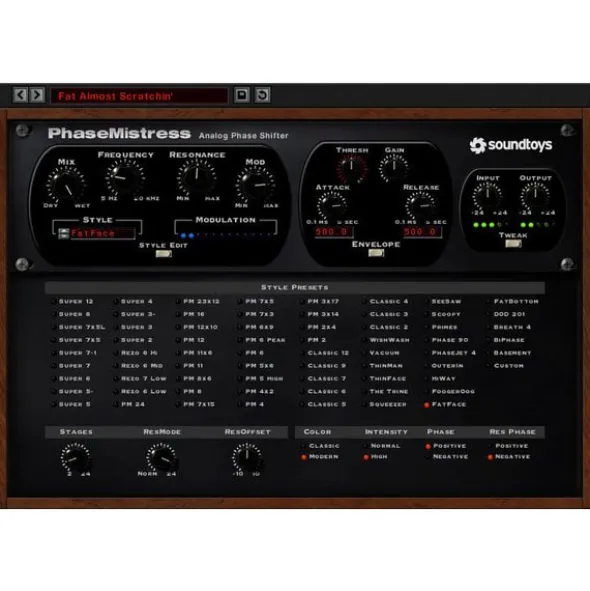Select the Vacuum style preset
Viewport: 590px width, 591px height.
381,353
